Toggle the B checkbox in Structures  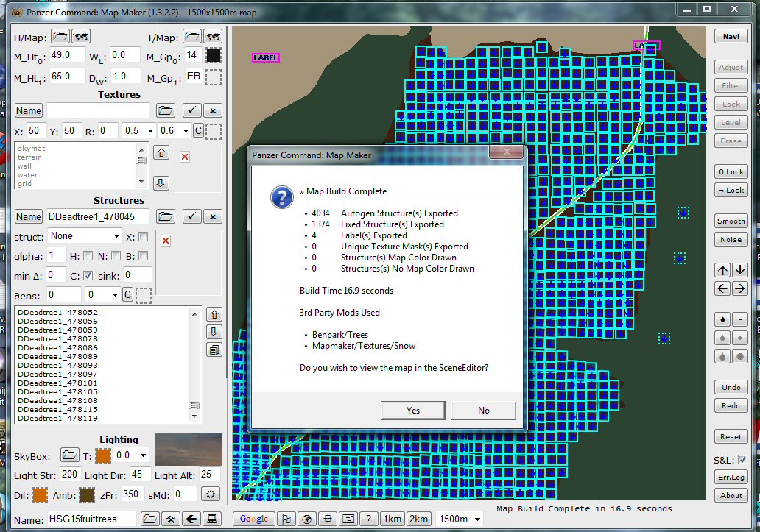(144, 255)
